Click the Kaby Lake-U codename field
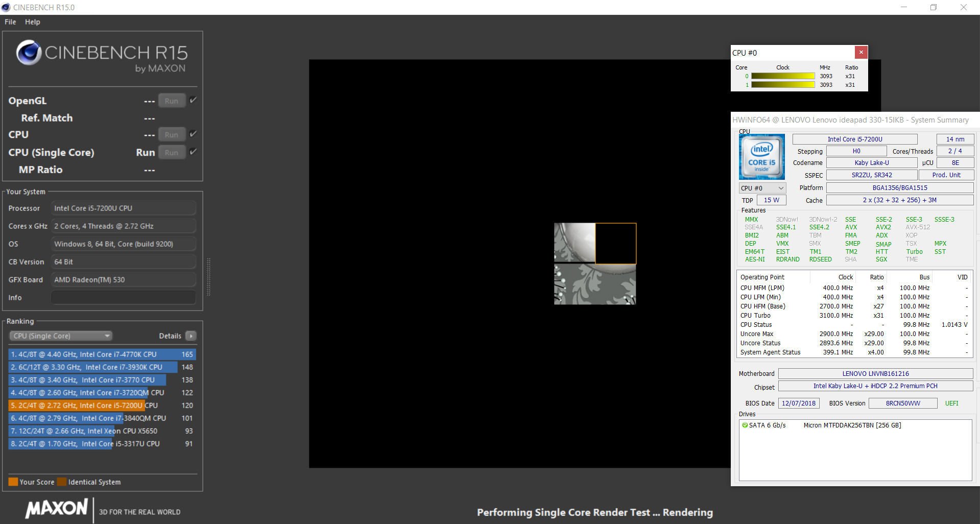Screen dimensions: 980x524 [x=872, y=162]
